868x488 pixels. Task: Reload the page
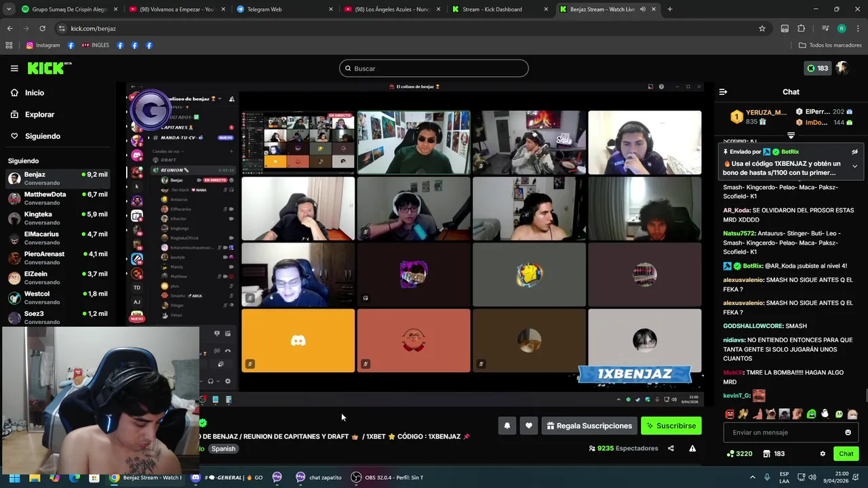tap(42, 28)
